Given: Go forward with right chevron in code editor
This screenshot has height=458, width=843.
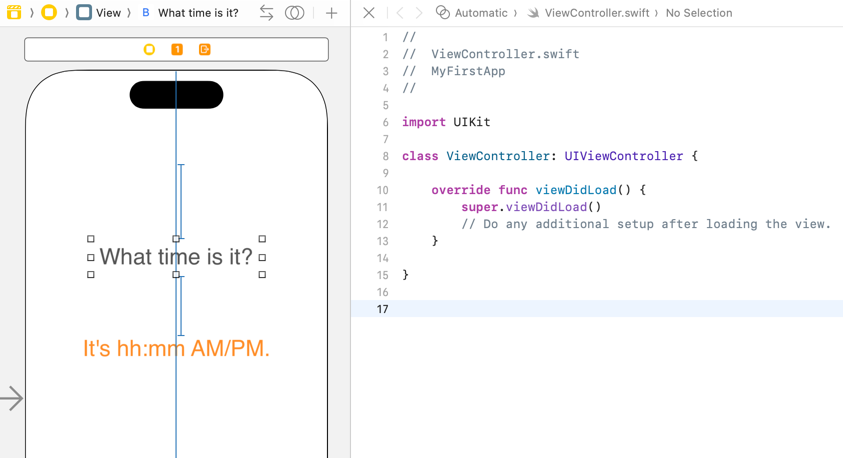Looking at the screenshot, I should 419,13.
